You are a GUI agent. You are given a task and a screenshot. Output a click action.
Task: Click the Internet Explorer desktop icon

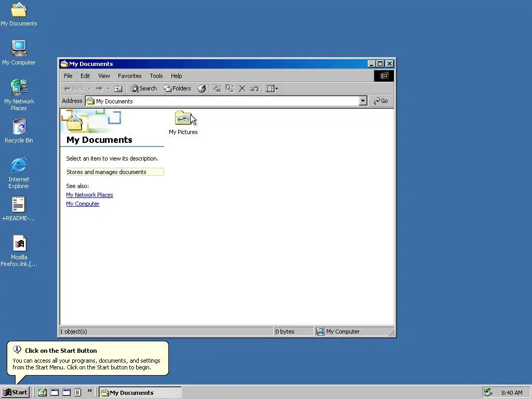19,172
